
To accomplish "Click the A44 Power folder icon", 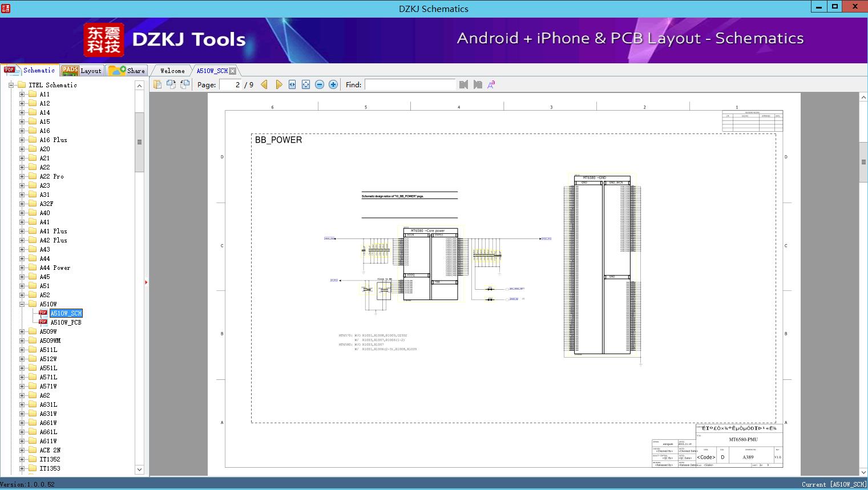I will (x=33, y=268).
